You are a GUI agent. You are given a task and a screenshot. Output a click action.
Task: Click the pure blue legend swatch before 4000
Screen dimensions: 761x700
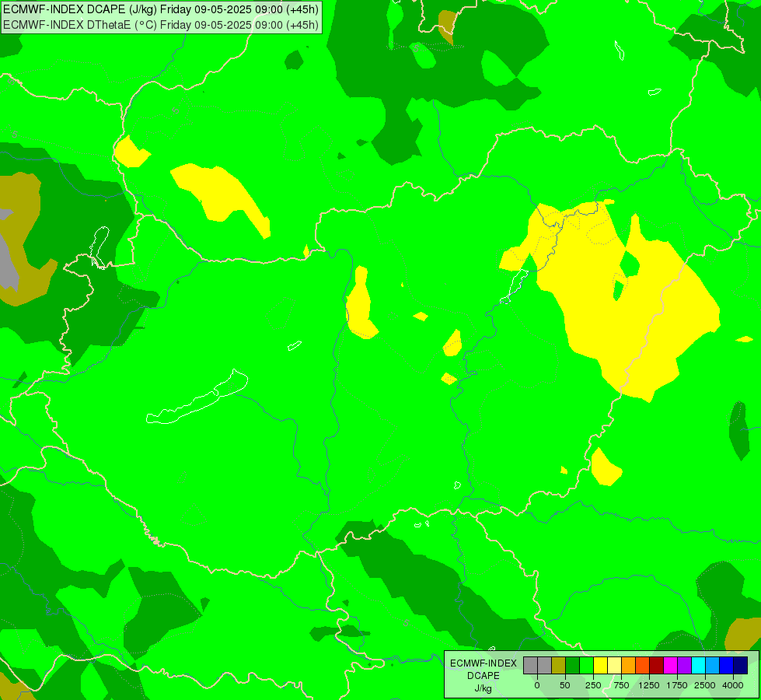[x=727, y=665]
